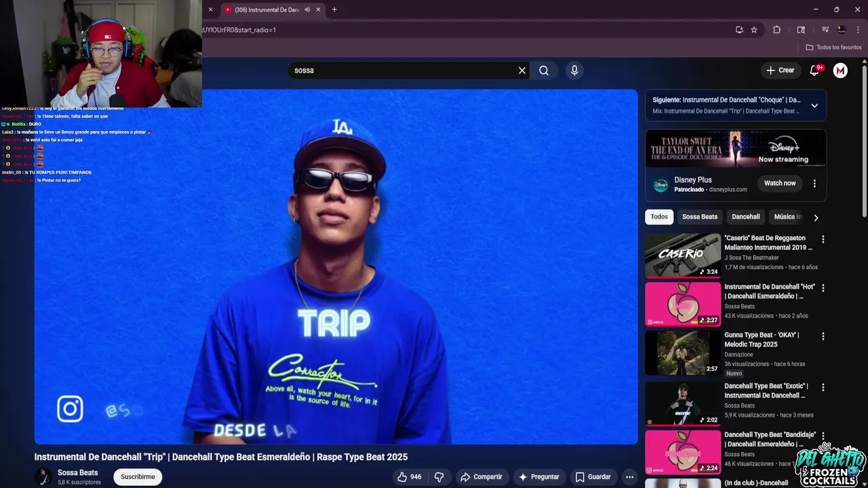Open the (In da club)-Dancehall video title

756,483
